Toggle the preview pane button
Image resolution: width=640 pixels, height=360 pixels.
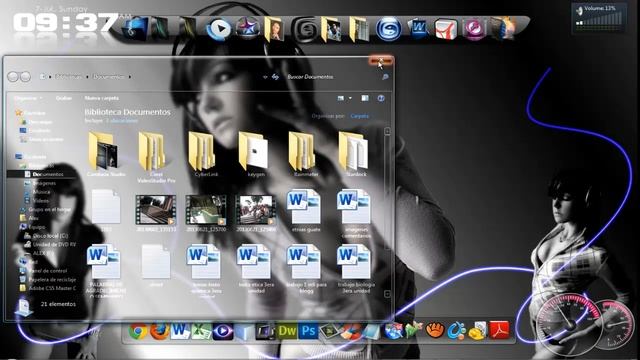pyautogui.click(x=365, y=98)
